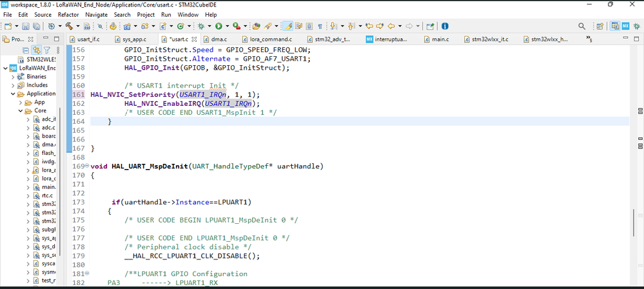Screen dimensions: 644x289
Task: Switch to the stm32wlxx_it.c tab
Action: coord(486,39)
